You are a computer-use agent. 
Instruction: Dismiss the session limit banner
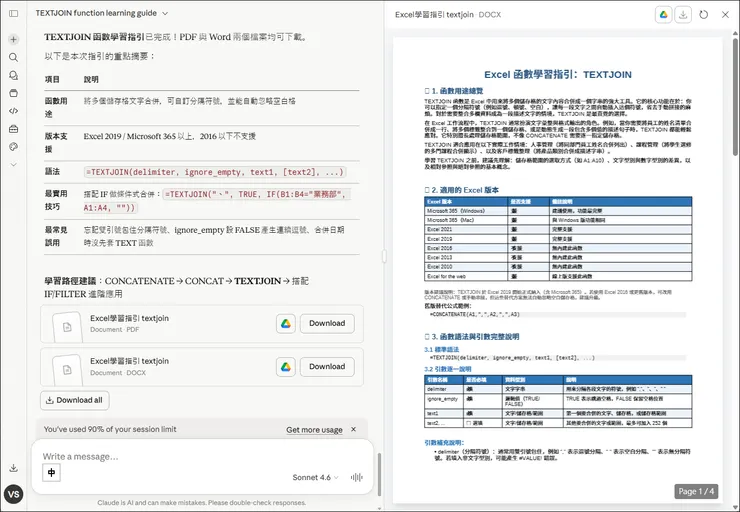[x=353, y=429]
